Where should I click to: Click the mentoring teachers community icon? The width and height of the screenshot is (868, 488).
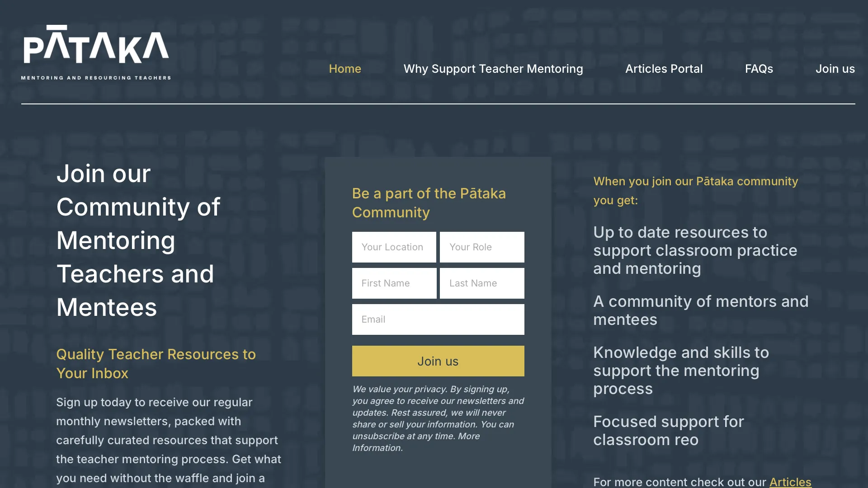(x=96, y=51)
